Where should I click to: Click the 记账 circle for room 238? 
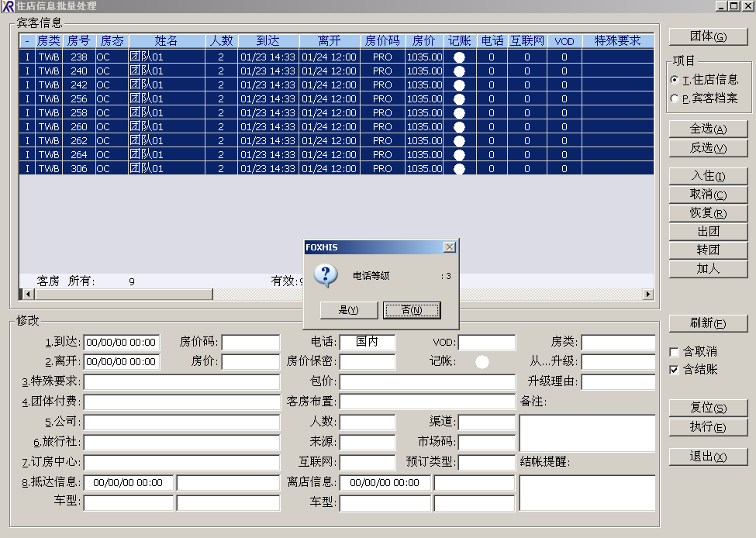(459, 57)
